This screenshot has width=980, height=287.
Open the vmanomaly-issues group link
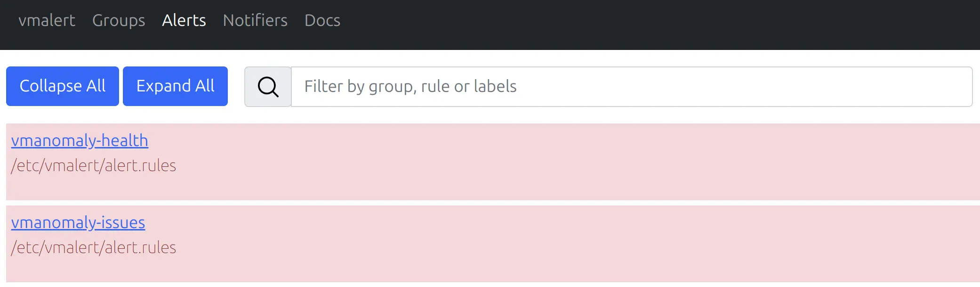point(78,222)
